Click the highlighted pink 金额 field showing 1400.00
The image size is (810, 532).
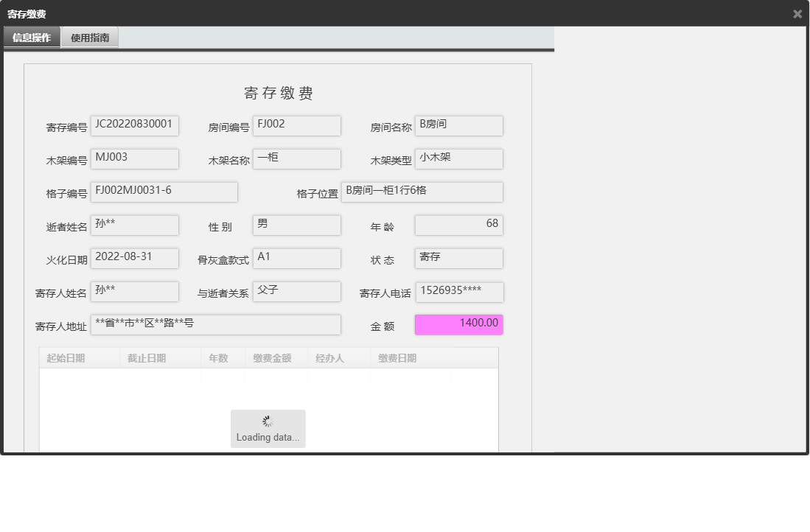pos(458,324)
